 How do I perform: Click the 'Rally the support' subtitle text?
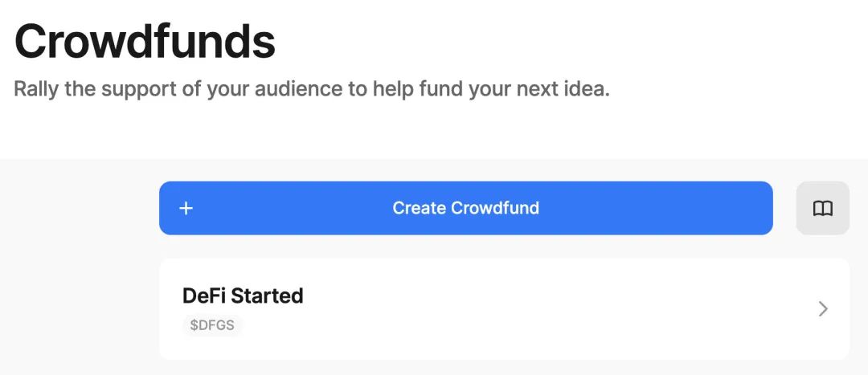(312, 89)
